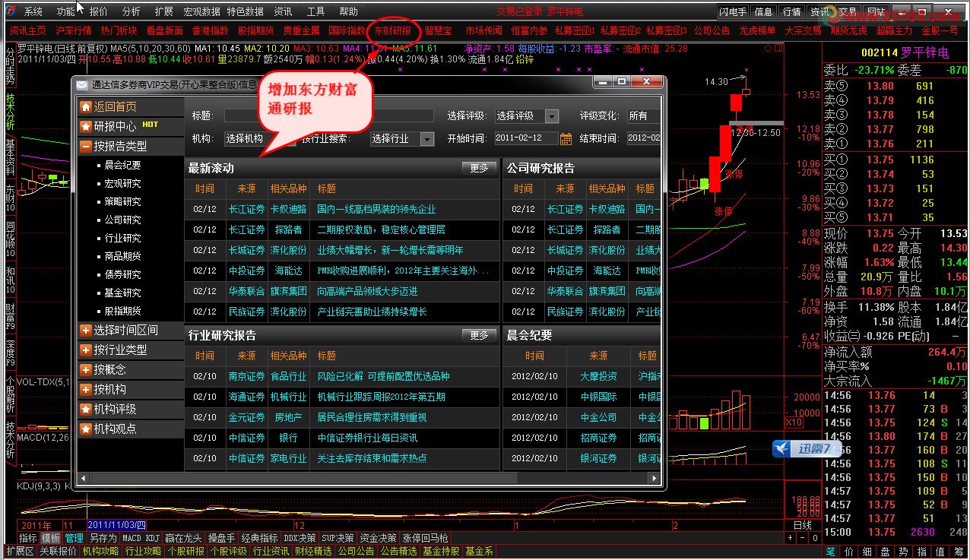This screenshot has width=970, height=560.
Task: Switch to 资金决策 indicator tab
Action: [379, 538]
